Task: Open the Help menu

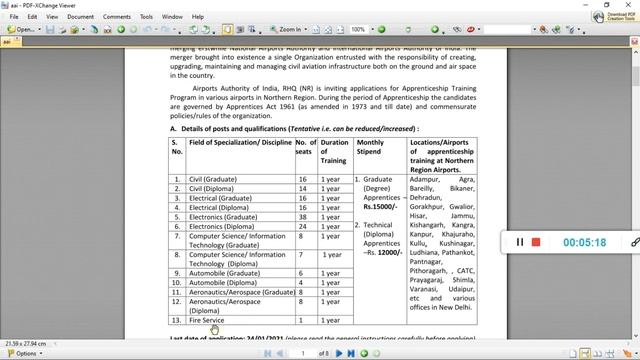Action: click(x=198, y=17)
